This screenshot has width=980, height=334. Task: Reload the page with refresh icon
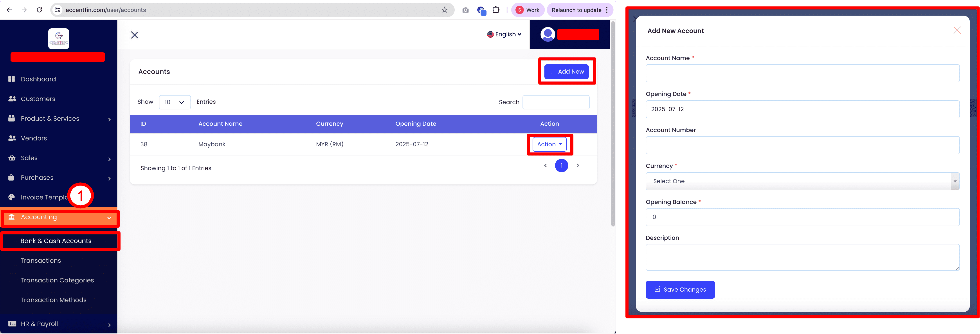coord(39,10)
